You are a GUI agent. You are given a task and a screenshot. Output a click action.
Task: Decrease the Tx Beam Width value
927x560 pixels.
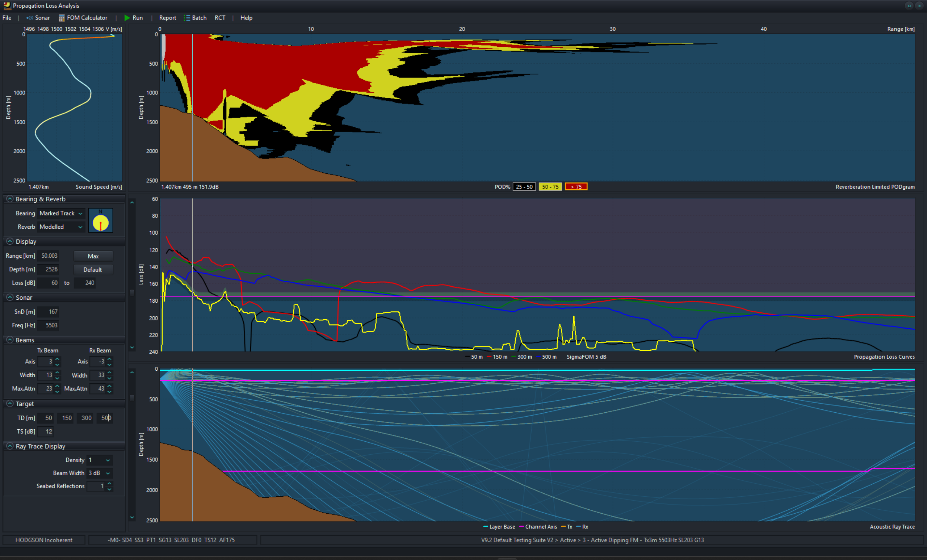pyautogui.click(x=58, y=378)
